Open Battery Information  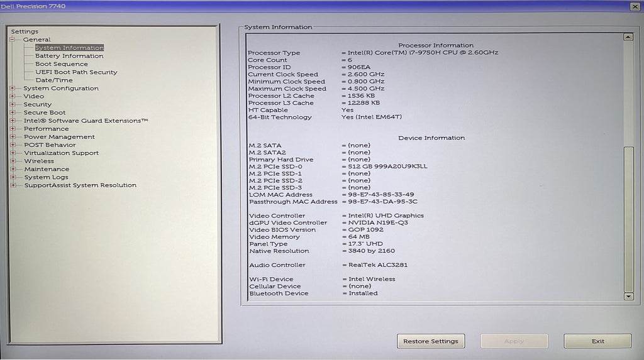click(69, 56)
